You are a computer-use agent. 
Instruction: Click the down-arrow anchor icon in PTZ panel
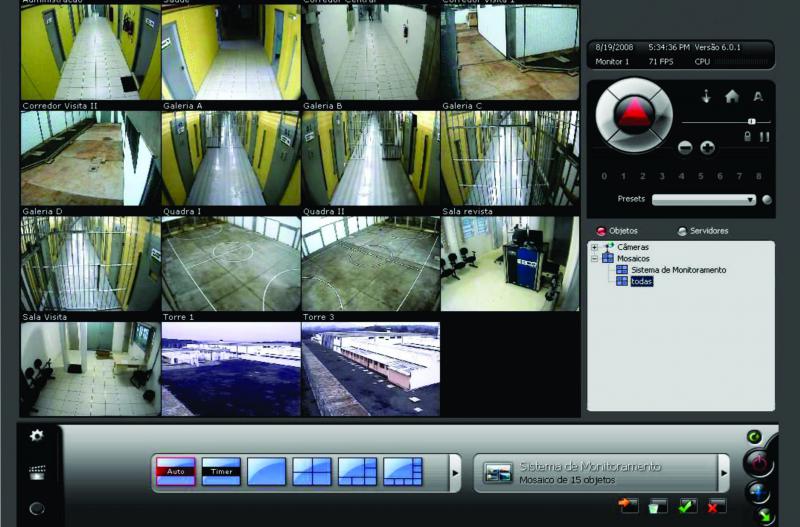706,96
